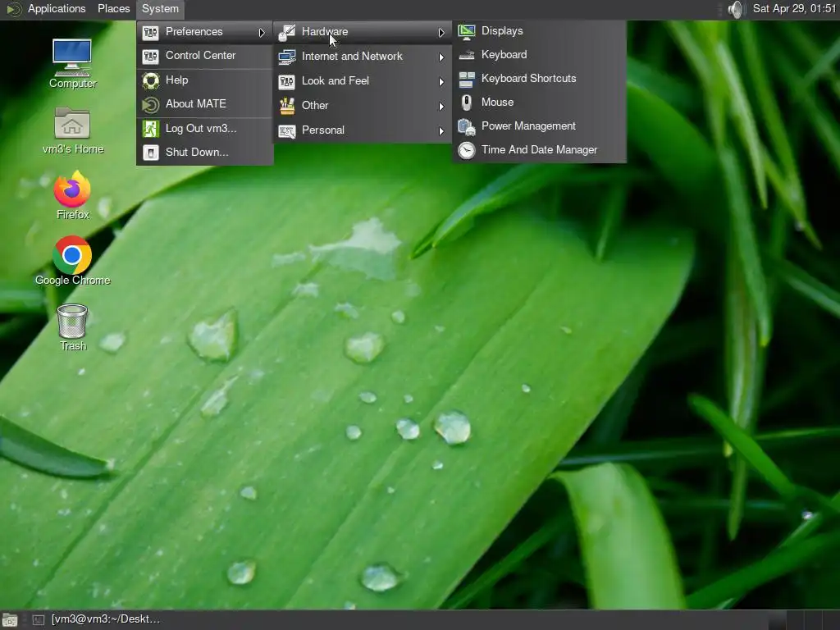Select the Mouse preferences entry
The image size is (840, 630).
539,103
